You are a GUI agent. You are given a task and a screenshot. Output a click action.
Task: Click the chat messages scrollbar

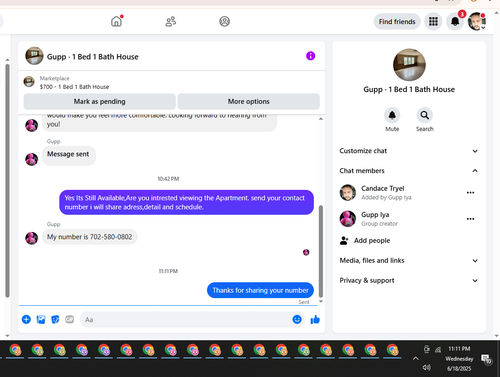point(321,251)
